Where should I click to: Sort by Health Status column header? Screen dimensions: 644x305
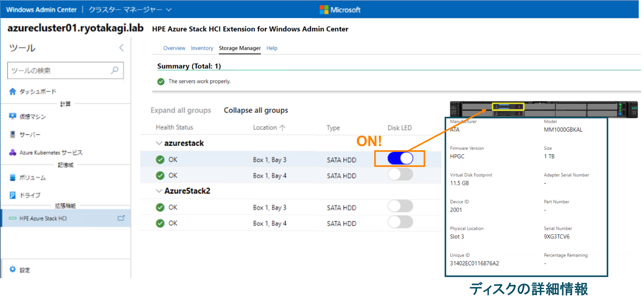click(x=175, y=127)
